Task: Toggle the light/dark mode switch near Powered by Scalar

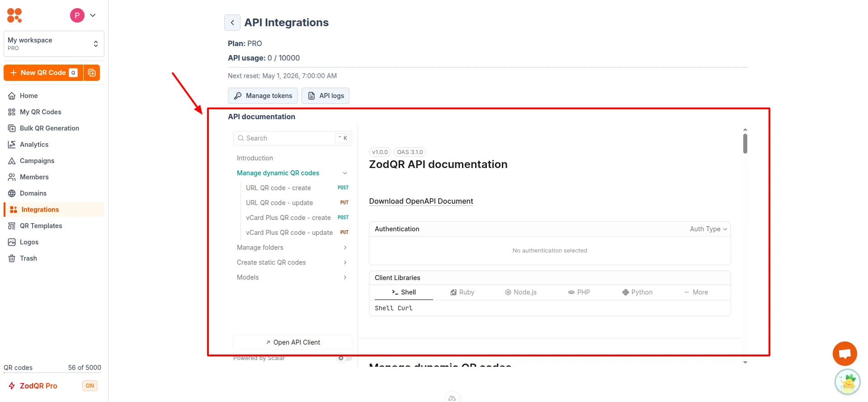Action: pyautogui.click(x=344, y=358)
